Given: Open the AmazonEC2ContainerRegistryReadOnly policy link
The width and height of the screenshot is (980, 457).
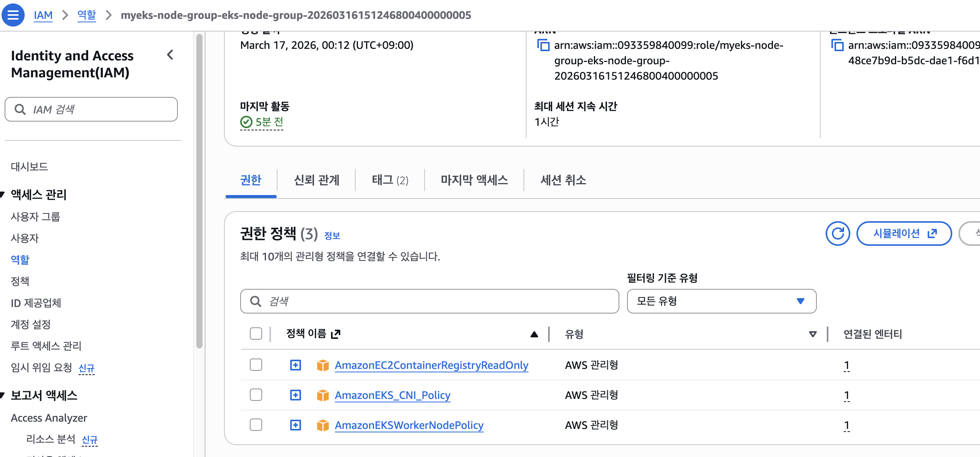Looking at the screenshot, I should (431, 365).
